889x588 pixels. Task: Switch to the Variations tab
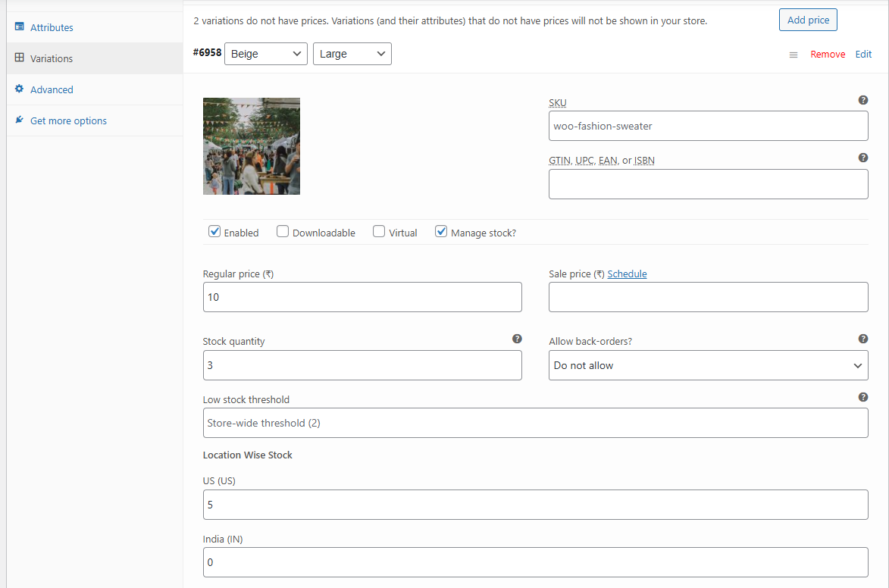pos(52,58)
